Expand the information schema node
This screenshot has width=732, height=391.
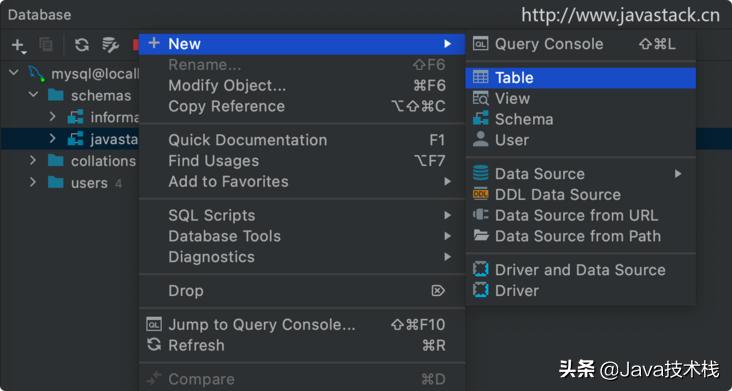click(x=52, y=117)
